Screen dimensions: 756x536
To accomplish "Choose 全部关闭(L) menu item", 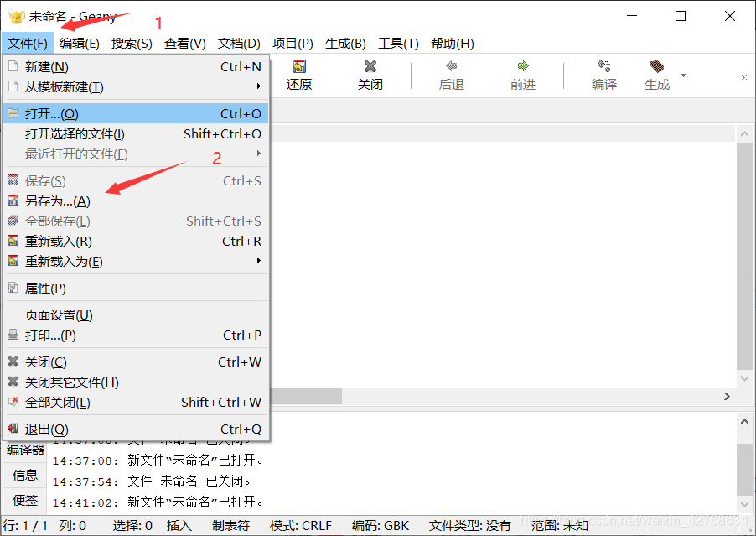I will (136, 403).
